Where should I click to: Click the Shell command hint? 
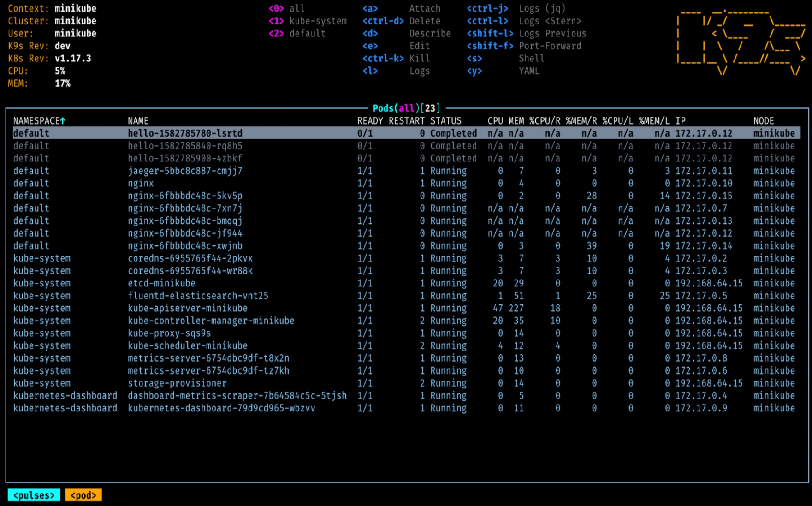tap(505, 58)
